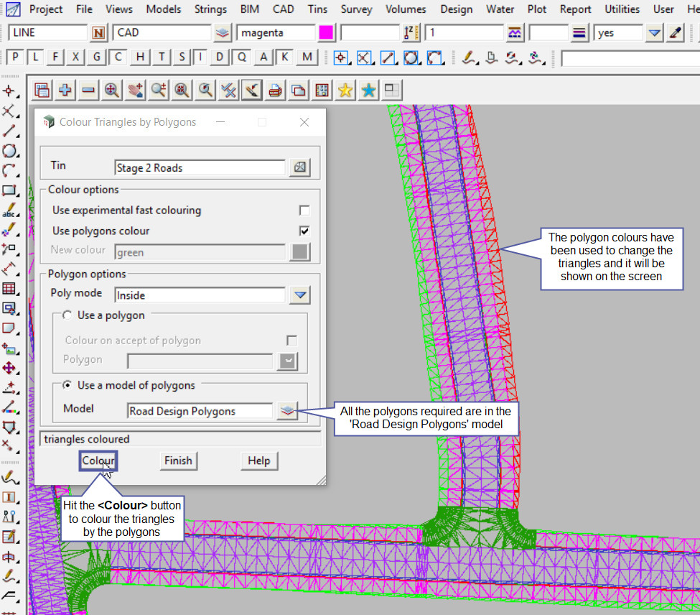700x615 pixels.
Task: Open the Survey menu
Action: (356, 9)
